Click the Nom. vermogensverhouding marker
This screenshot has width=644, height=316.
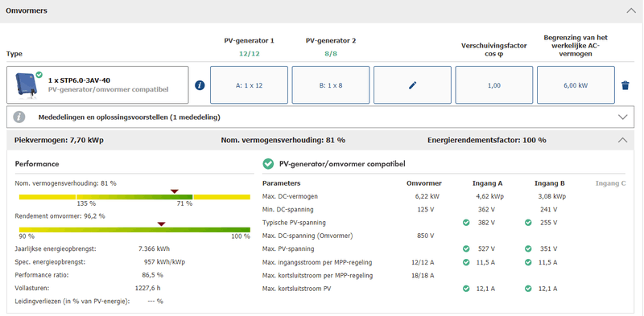point(175,191)
